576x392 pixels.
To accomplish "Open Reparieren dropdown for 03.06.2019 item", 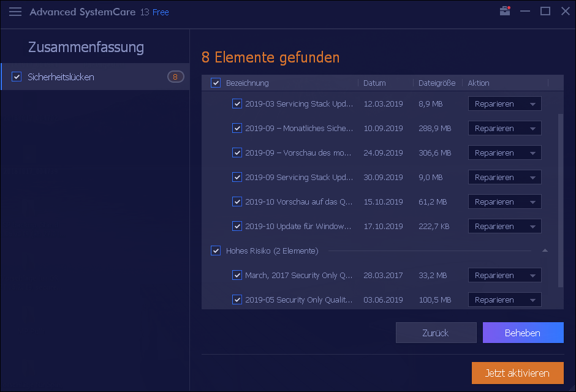I will click(505, 300).
